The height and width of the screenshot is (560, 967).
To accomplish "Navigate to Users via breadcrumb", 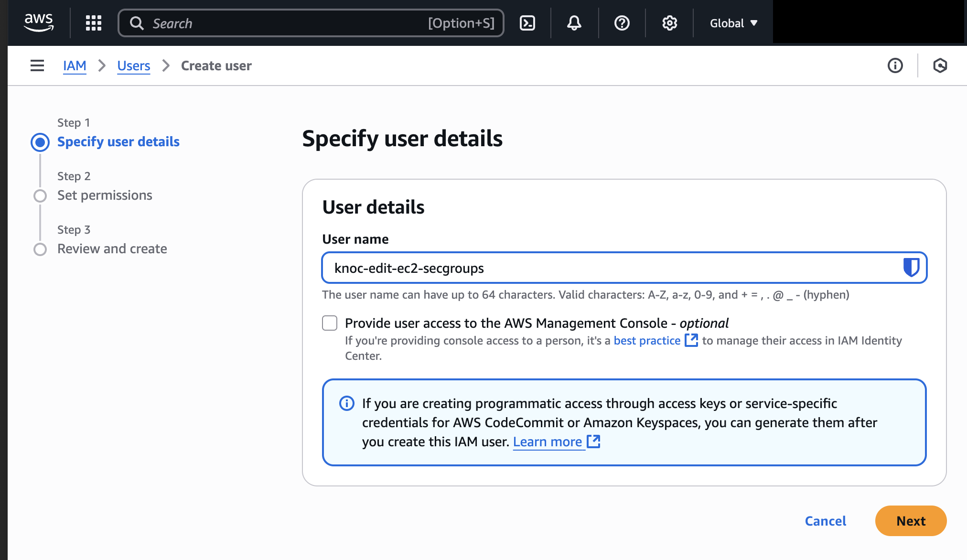I will (133, 65).
